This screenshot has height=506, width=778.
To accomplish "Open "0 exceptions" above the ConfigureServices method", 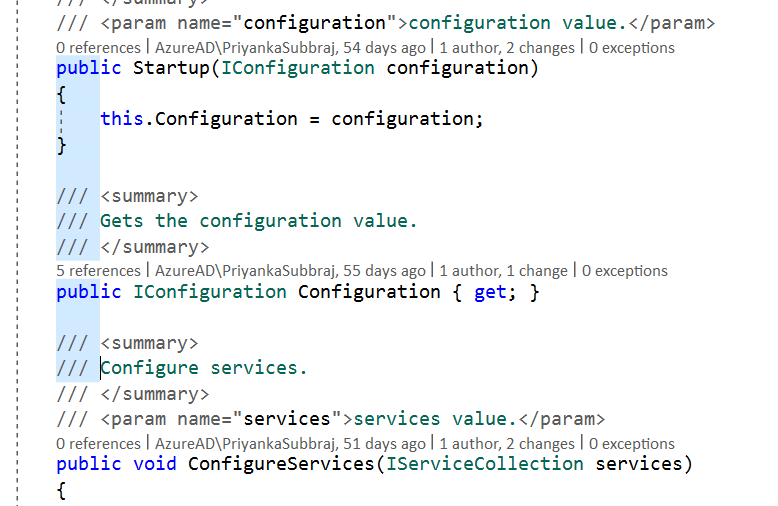I will (x=632, y=443).
